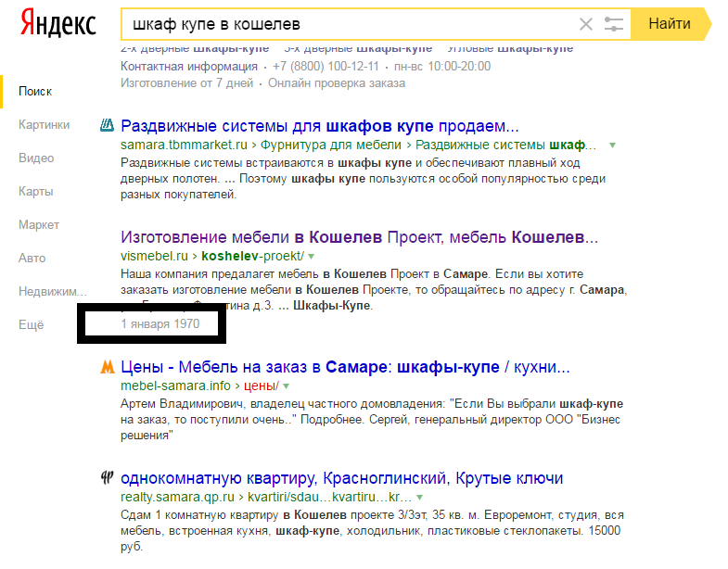The height and width of the screenshot is (569, 728).
Task: Expand Ещё for more services
Action: (x=32, y=325)
